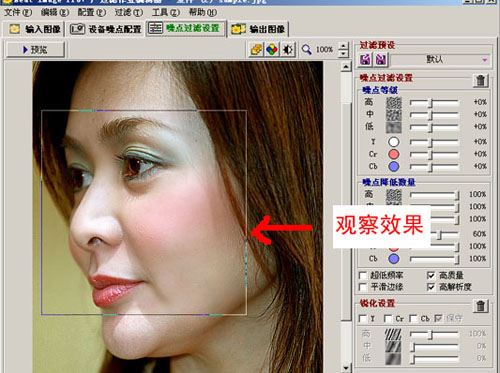Screen dimensions: 500x373
Task: Click the 噪点过滤设置 tab sliders icon
Action: (x=155, y=28)
